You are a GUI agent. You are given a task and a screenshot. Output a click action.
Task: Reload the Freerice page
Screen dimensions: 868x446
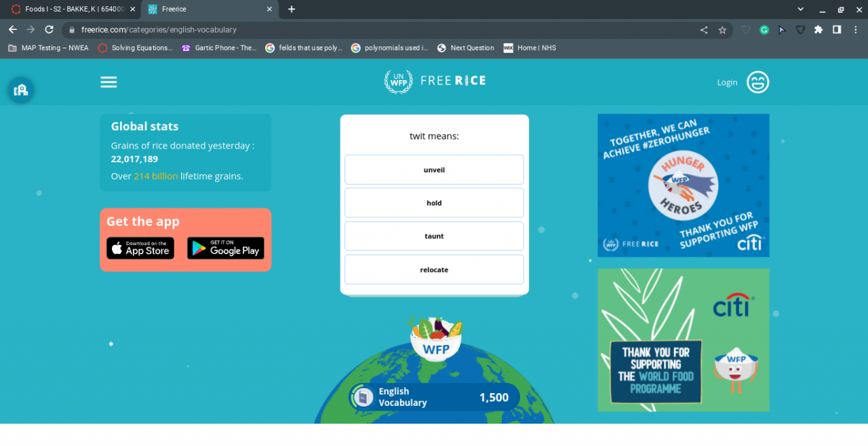[x=49, y=30]
